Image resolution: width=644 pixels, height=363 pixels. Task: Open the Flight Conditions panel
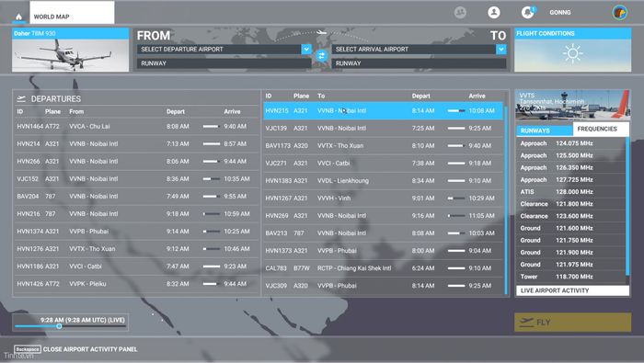coord(572,50)
